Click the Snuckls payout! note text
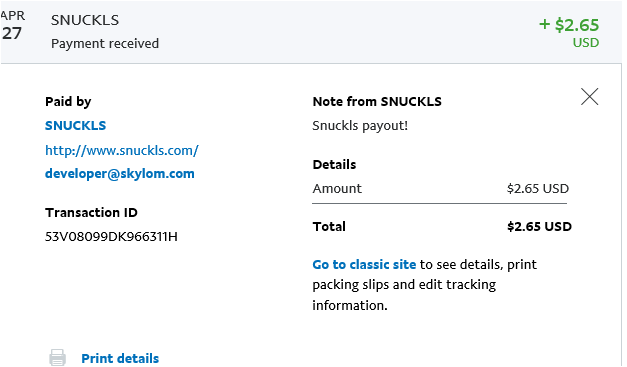This screenshot has width=627, height=367. pyautogui.click(x=360, y=126)
